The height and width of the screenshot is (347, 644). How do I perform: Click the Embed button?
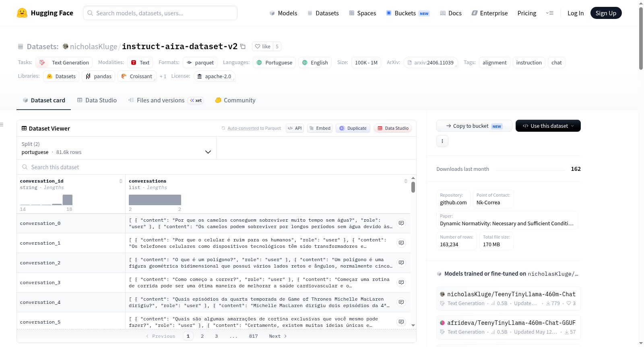[x=320, y=128]
